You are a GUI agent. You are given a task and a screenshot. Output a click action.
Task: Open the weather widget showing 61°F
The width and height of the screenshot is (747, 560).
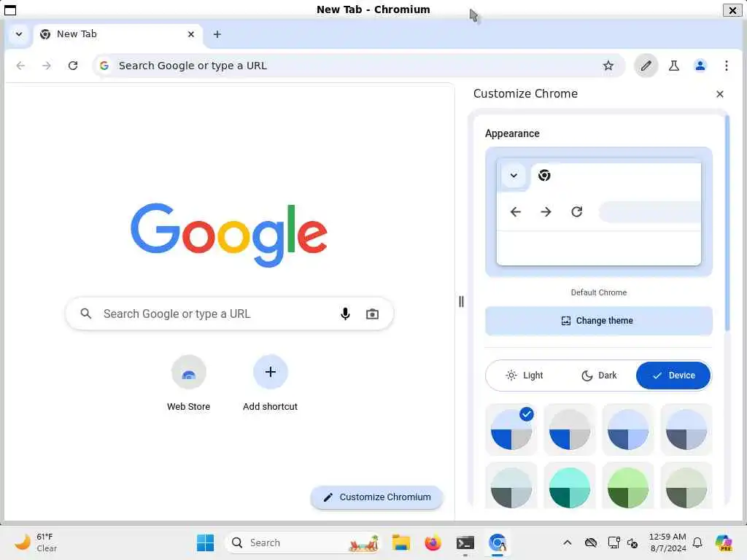point(36,542)
